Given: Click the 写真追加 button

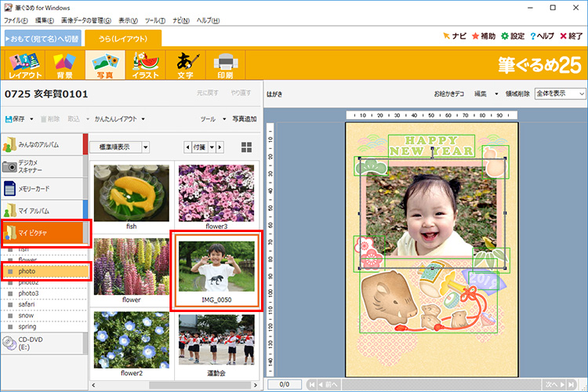Looking at the screenshot, I should (244, 119).
